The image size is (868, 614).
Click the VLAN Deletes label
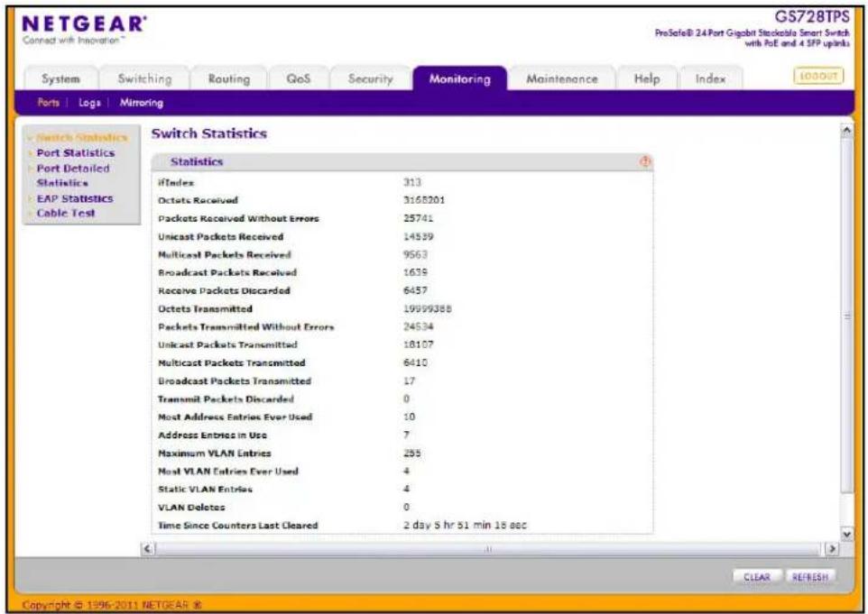191,508
